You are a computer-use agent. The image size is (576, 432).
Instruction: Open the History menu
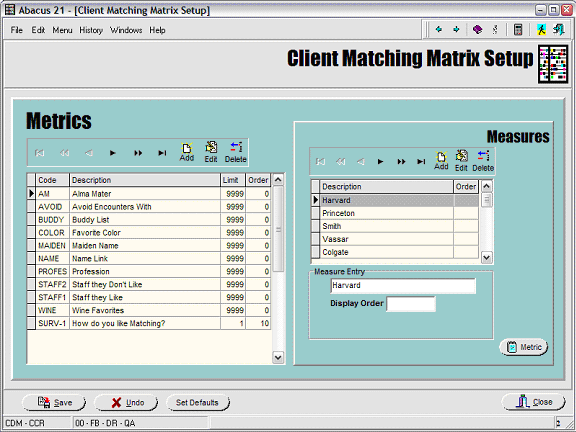[91, 30]
